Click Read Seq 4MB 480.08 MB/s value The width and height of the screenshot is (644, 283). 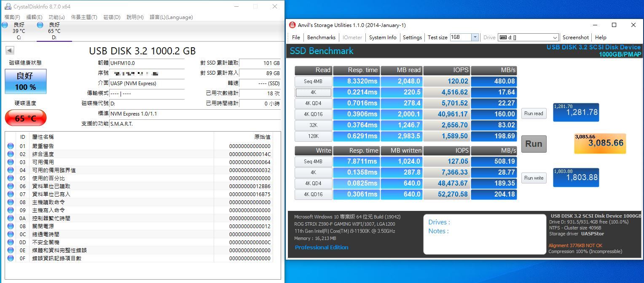pyautogui.click(x=494, y=81)
